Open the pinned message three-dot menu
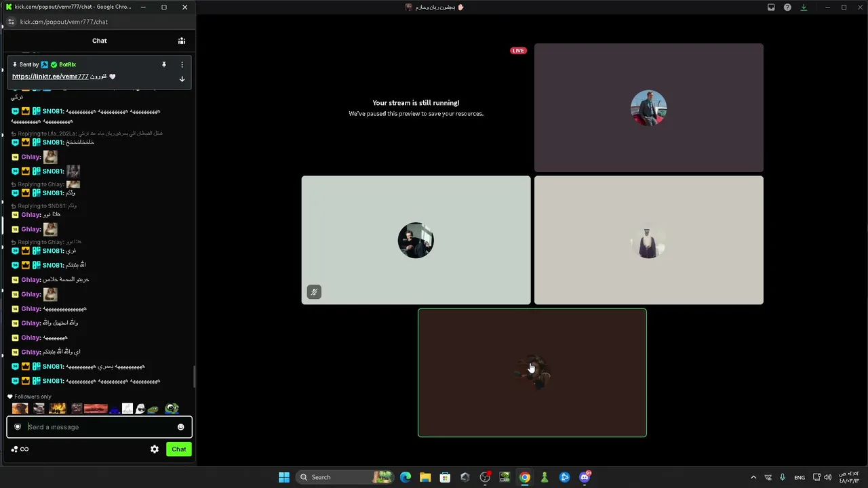868x488 pixels. click(182, 64)
